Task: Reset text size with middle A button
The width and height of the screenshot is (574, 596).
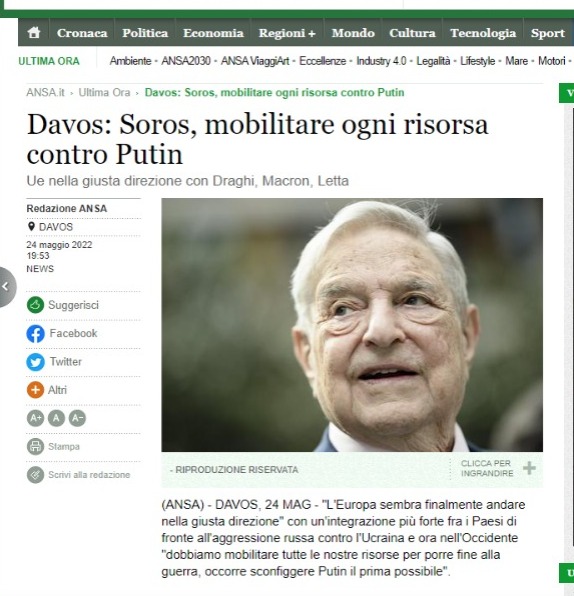Action: (56, 418)
